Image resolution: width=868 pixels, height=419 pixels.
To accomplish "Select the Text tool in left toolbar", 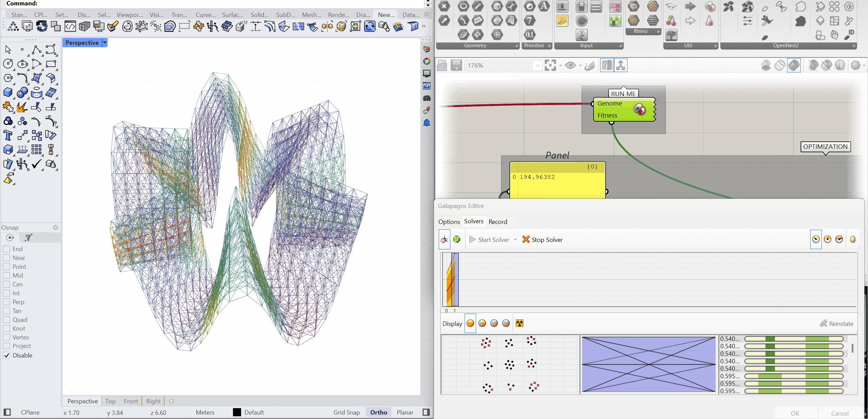I will [8, 136].
